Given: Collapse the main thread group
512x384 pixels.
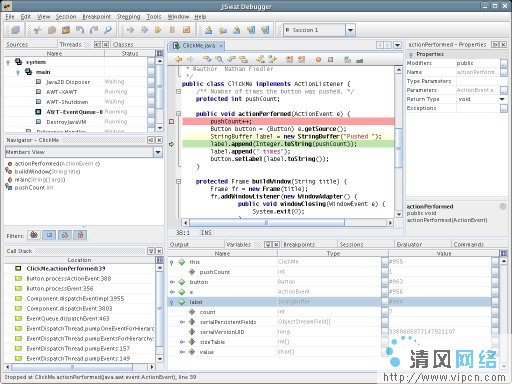Looking at the screenshot, I should click(18, 72).
